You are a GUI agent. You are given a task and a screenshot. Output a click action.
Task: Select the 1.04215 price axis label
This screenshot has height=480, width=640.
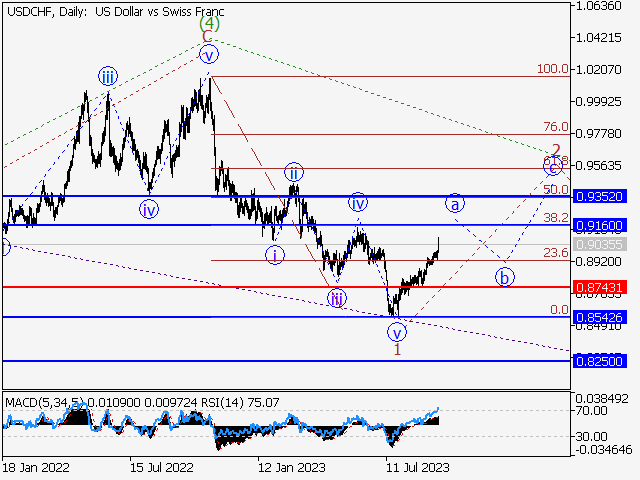[598, 38]
